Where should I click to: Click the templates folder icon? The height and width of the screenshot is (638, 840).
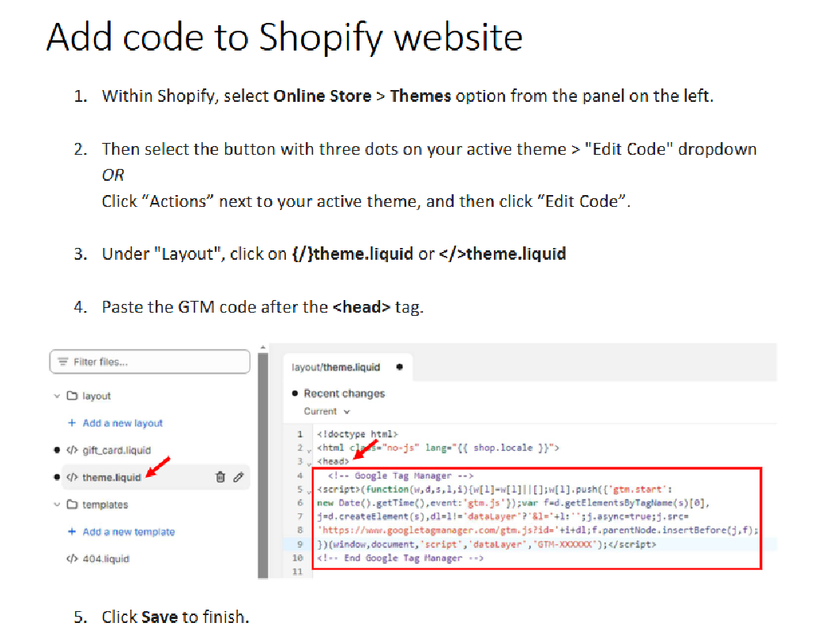72,505
